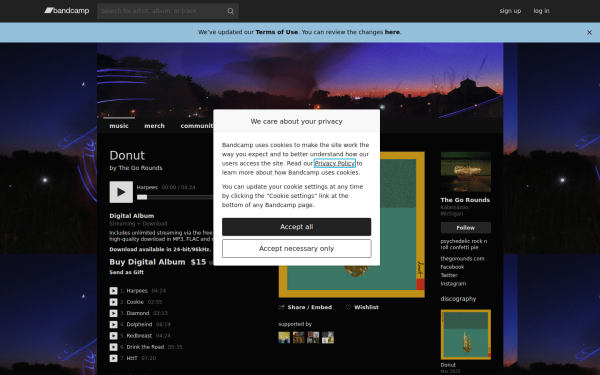Screen dimensions: 600x375
Task: Open the second supporter avatar
Action: (x=299, y=338)
